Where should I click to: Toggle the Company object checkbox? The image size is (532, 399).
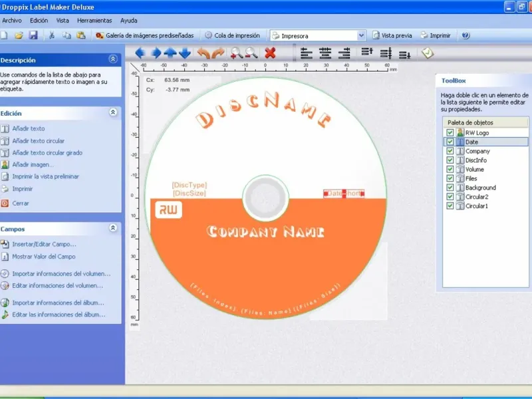(x=450, y=151)
